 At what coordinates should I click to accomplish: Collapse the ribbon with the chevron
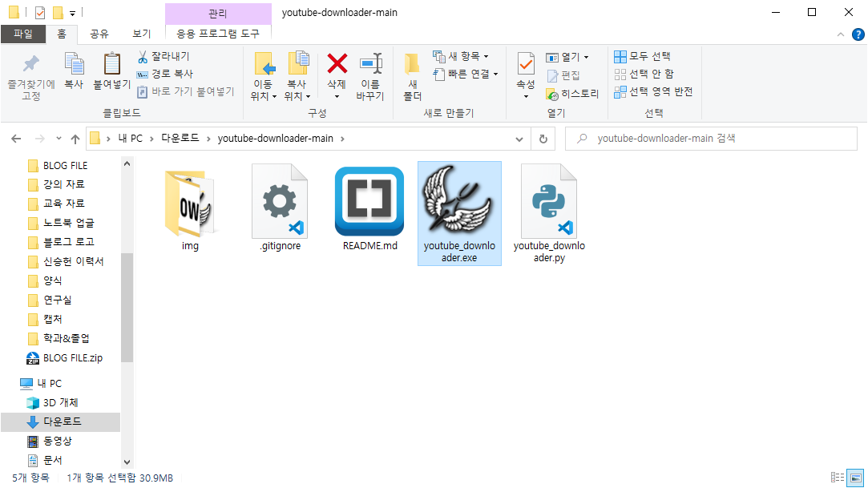840,34
